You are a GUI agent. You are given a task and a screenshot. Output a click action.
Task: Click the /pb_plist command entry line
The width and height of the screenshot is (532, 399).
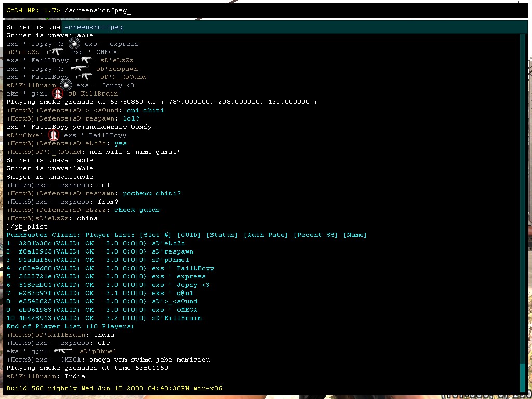click(27, 227)
